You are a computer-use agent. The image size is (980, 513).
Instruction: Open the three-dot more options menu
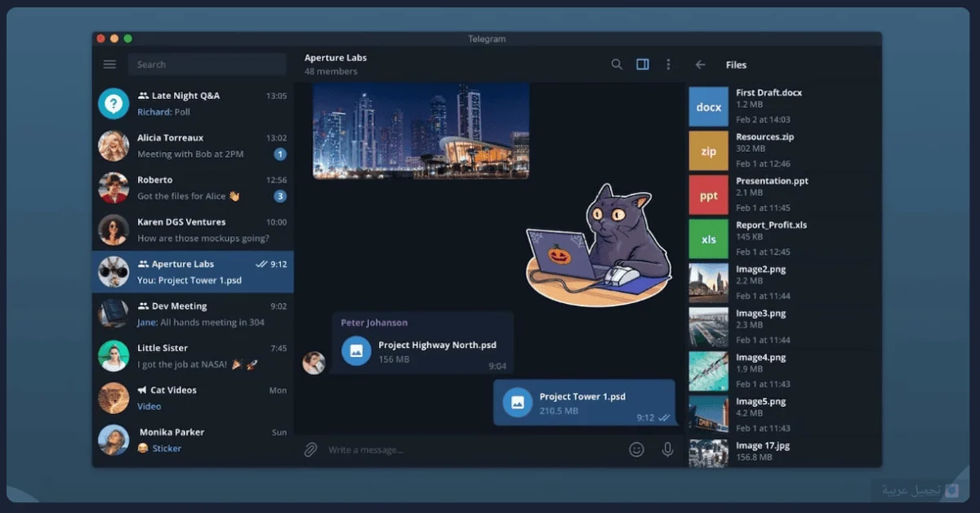[x=668, y=65]
